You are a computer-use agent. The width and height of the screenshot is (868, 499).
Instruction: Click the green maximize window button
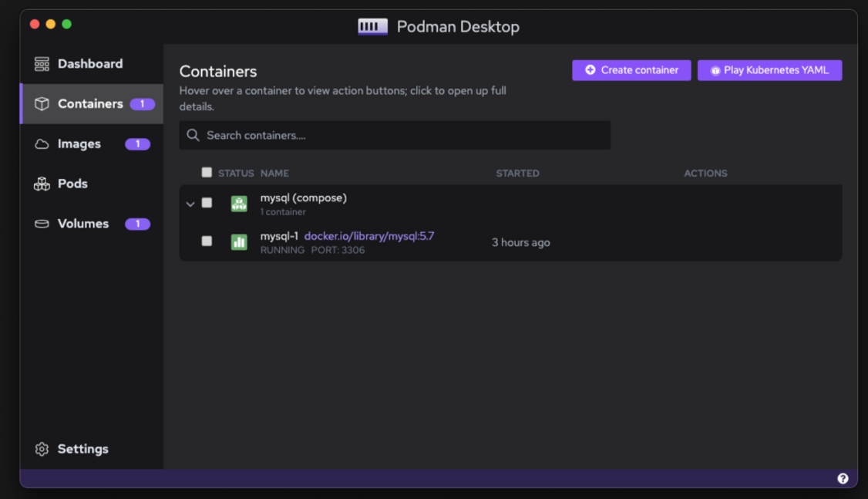[67, 24]
